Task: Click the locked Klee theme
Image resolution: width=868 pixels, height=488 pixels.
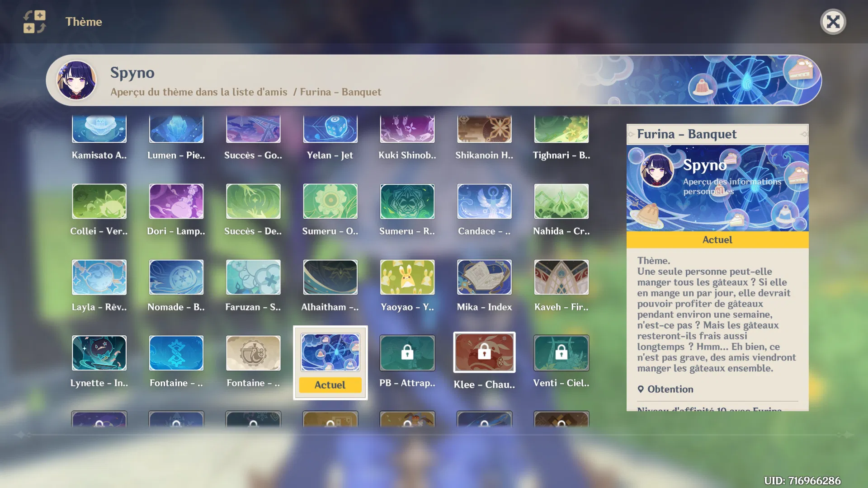Action: (484, 352)
